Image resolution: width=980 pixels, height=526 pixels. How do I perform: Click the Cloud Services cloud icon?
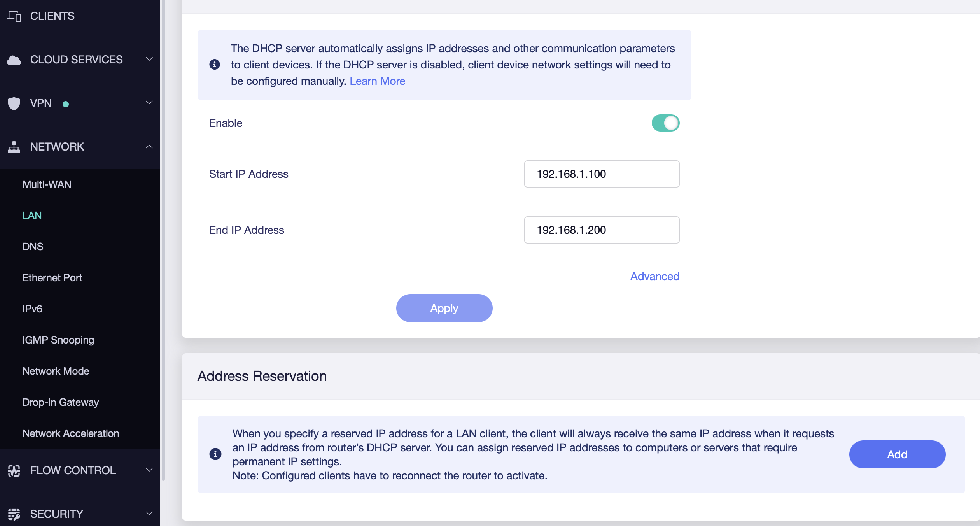(x=14, y=60)
